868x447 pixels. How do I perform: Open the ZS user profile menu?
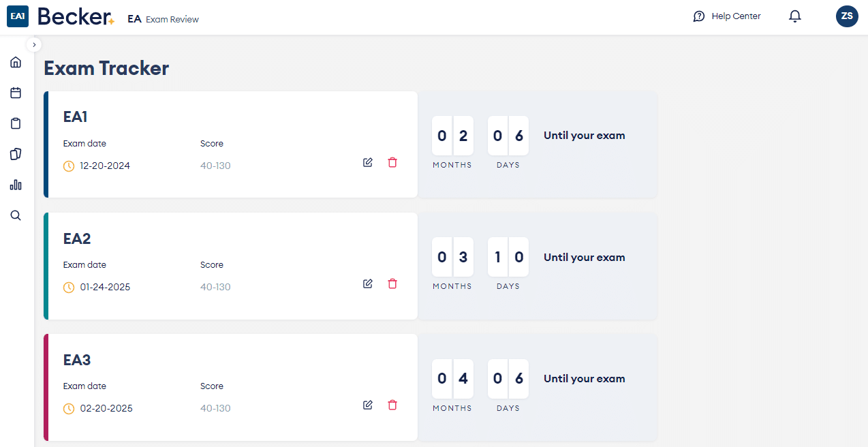pos(847,16)
